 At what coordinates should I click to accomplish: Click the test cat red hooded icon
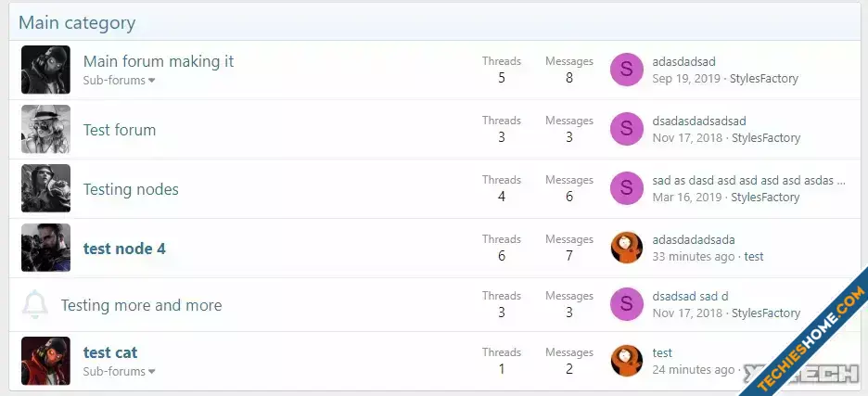(46, 361)
